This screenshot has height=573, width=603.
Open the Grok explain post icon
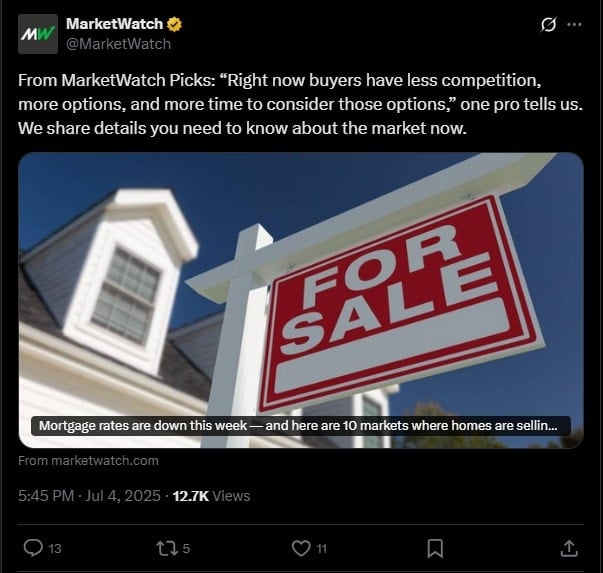tap(548, 25)
